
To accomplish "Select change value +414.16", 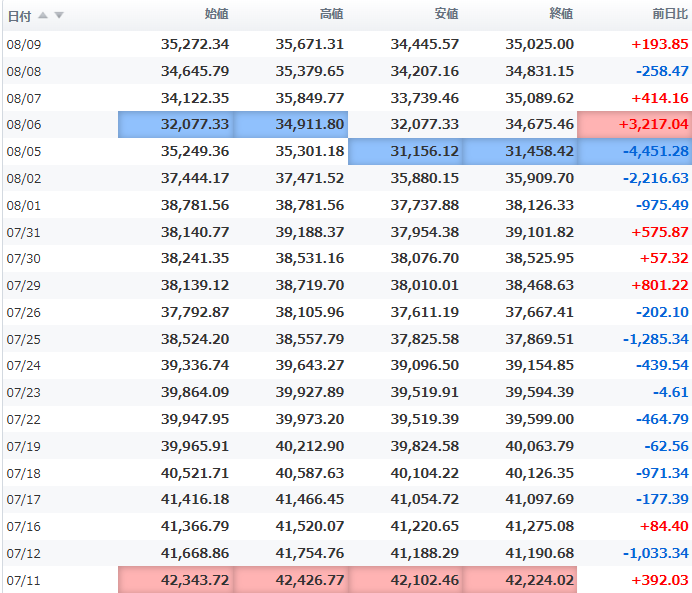I will 660,98.
